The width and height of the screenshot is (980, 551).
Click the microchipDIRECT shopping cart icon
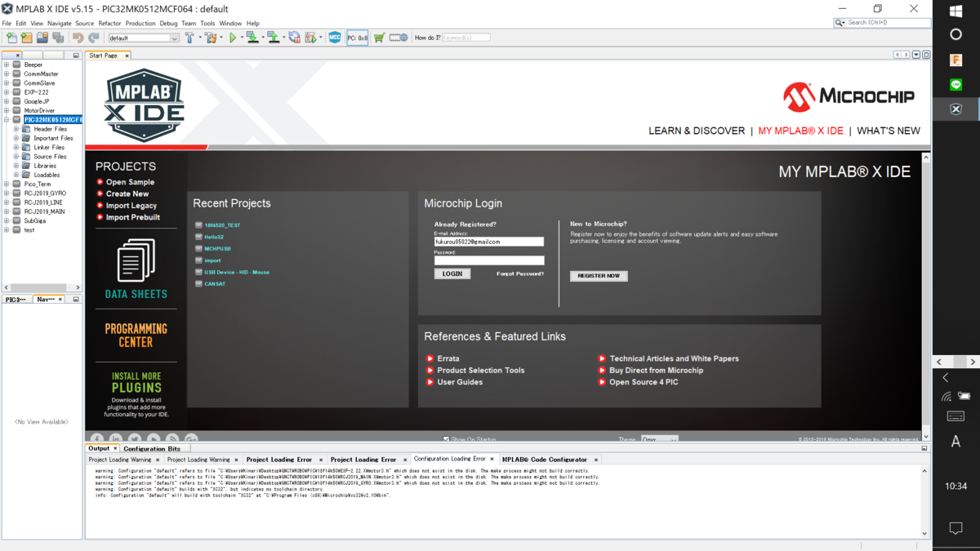pyautogui.click(x=379, y=38)
